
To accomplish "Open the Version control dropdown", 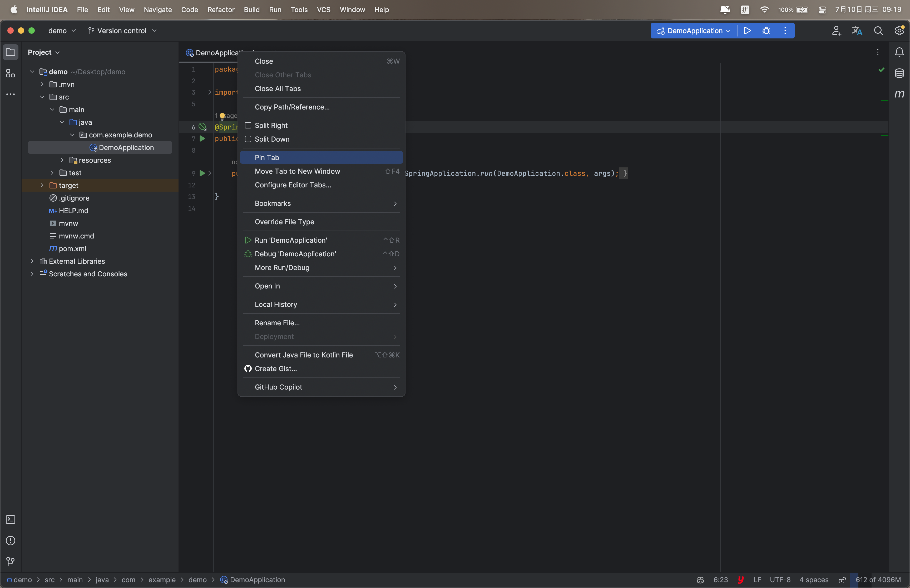I will point(122,31).
